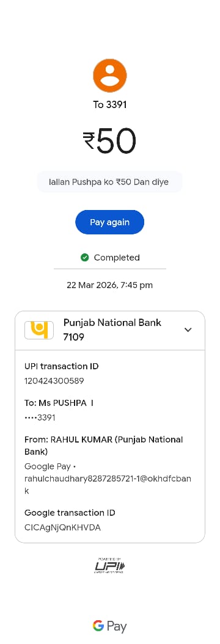The height and width of the screenshot is (644, 220).
Task: Collapse the Punjab National Bank details chevron
Action: [188, 330]
